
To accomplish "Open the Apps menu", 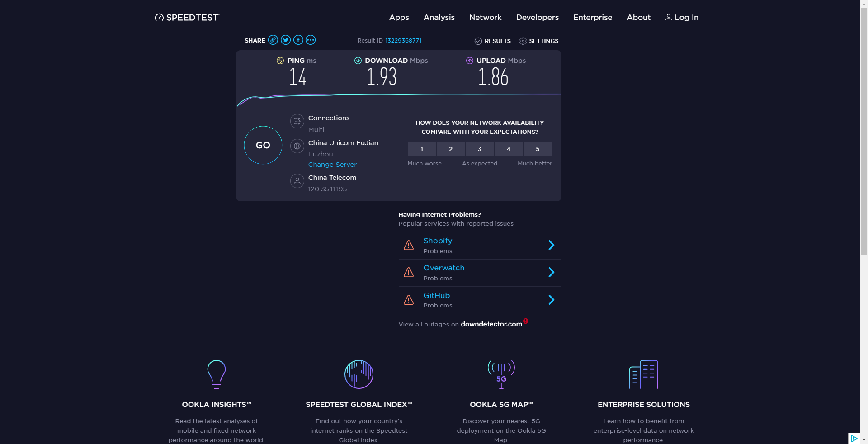I will point(399,17).
